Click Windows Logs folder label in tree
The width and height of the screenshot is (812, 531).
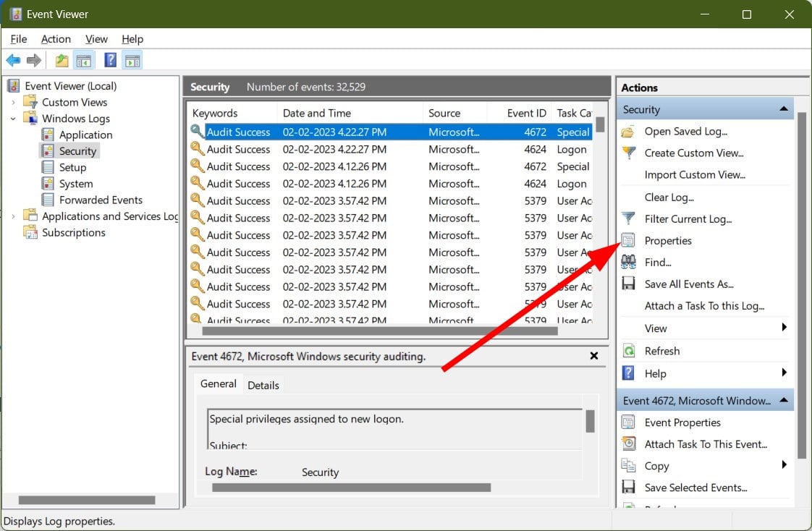(76, 119)
